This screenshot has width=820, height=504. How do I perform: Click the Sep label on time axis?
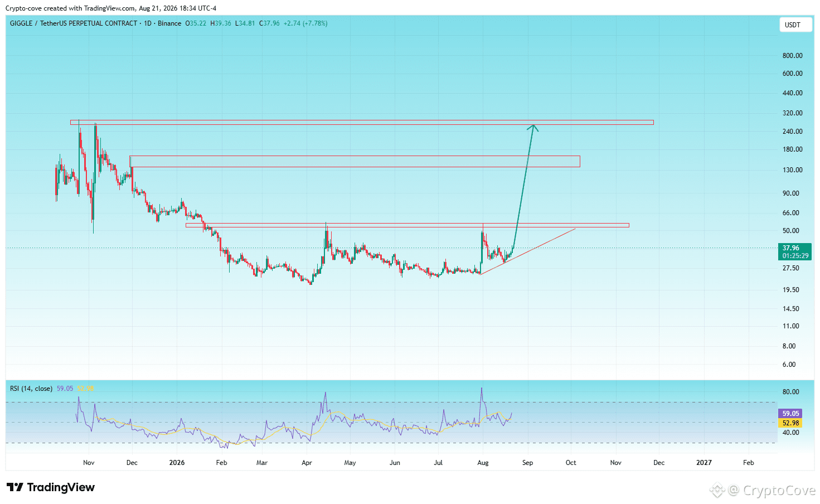click(x=527, y=463)
